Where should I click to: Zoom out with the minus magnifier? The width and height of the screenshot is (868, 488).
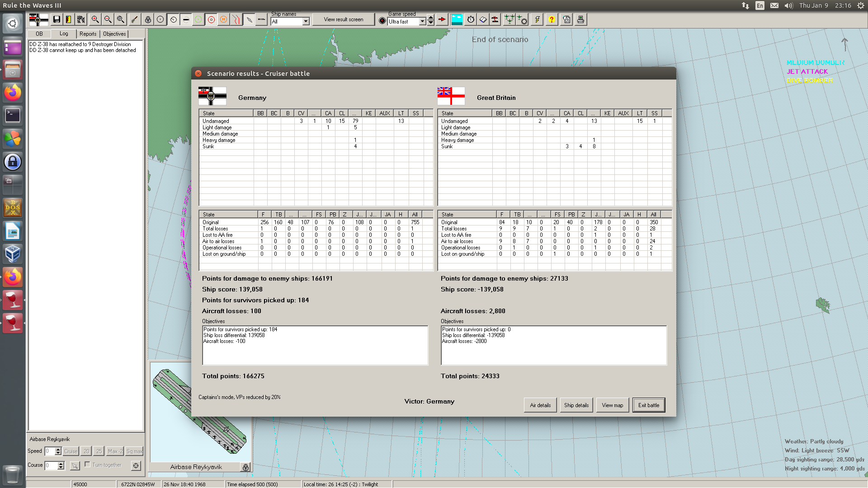(x=108, y=19)
